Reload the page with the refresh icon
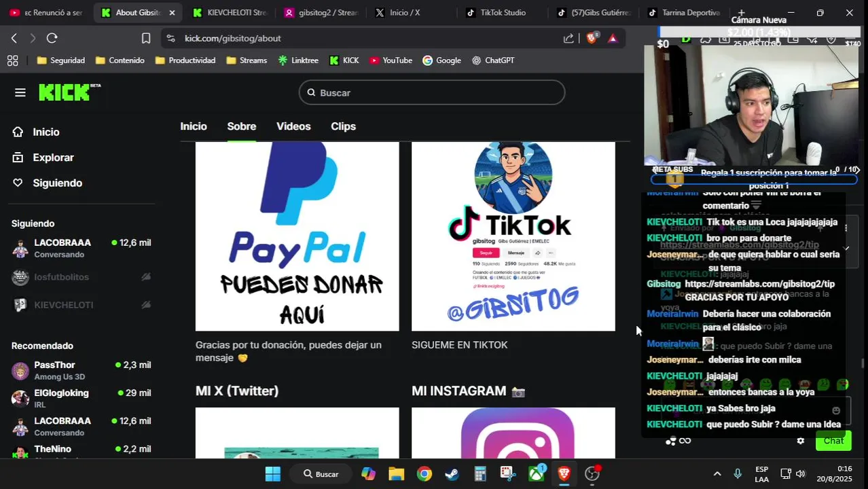868x489 pixels. tap(52, 38)
